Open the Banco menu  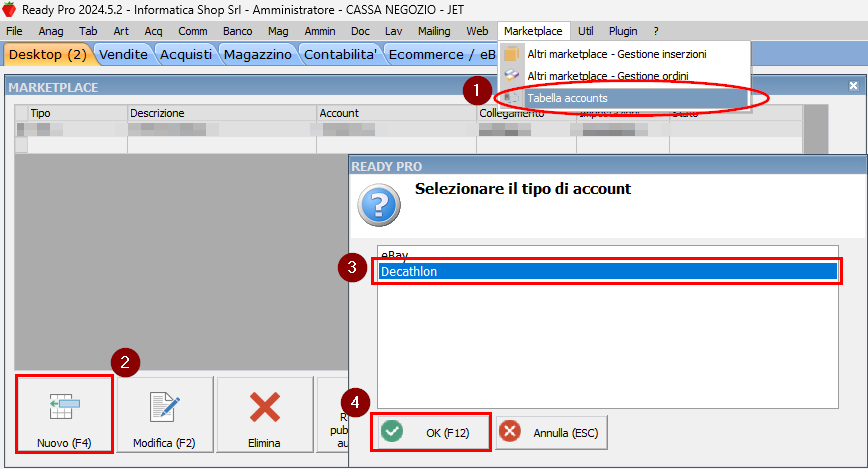coord(237,31)
